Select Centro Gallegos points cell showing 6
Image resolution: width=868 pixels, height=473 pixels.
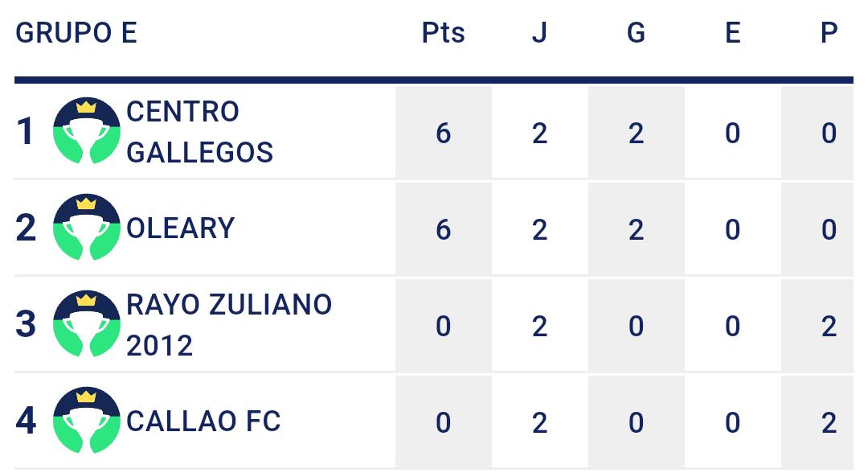coord(444,133)
